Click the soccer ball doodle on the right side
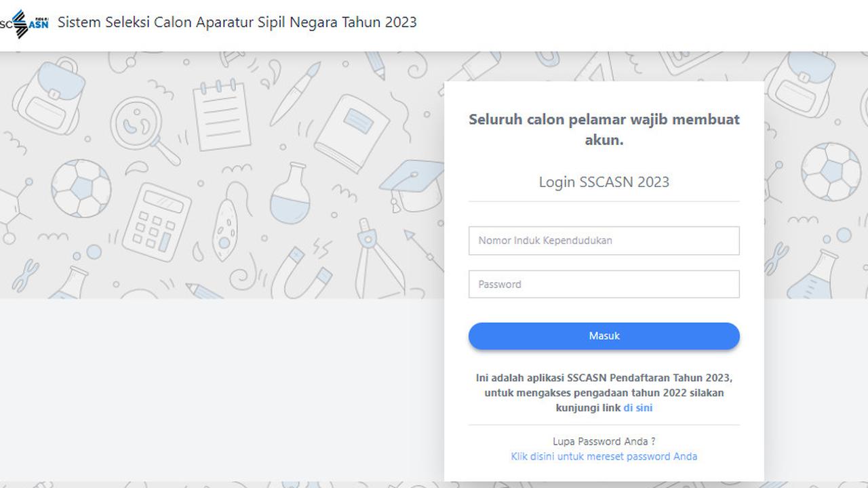 tap(831, 173)
